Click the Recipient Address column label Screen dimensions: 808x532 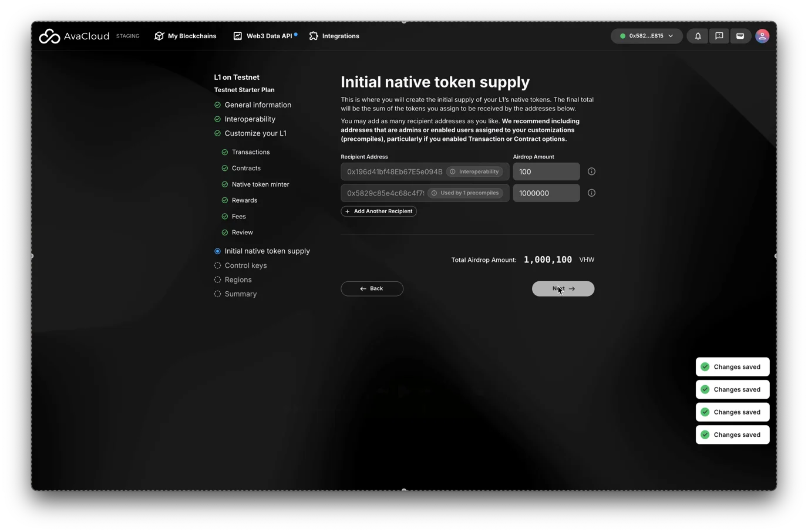pos(364,157)
